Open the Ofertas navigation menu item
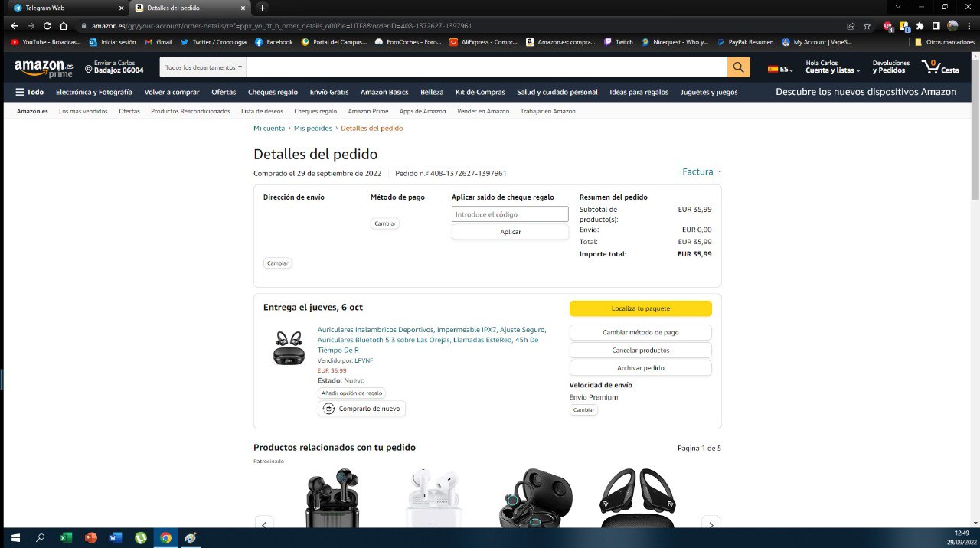980x548 pixels. tap(224, 92)
